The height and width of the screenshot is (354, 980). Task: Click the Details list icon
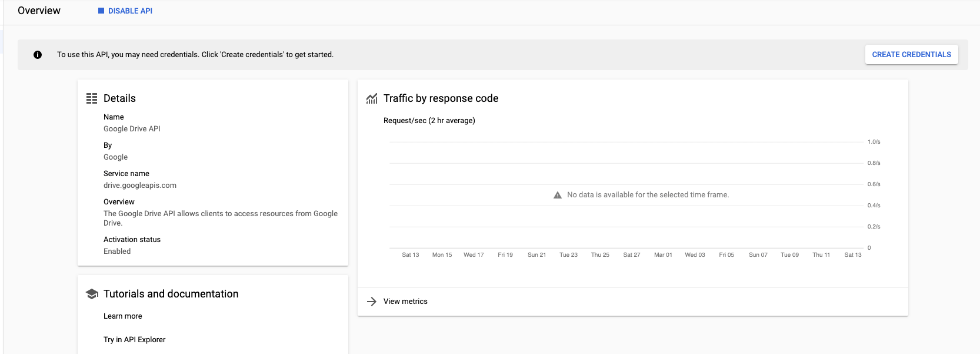point(92,98)
